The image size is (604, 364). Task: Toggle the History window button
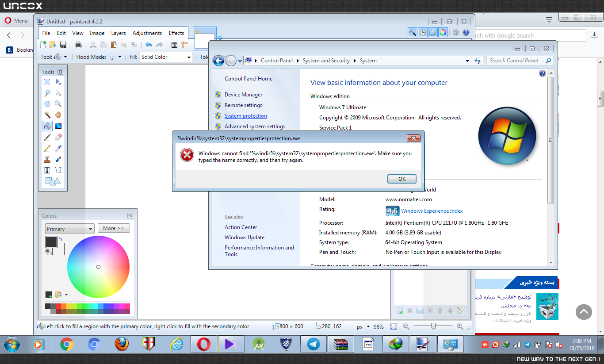(x=423, y=32)
